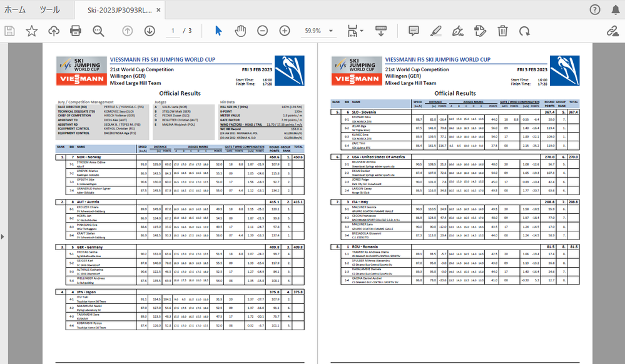Rotate the page clockwise
This screenshot has height=364, width=625.
(524, 31)
